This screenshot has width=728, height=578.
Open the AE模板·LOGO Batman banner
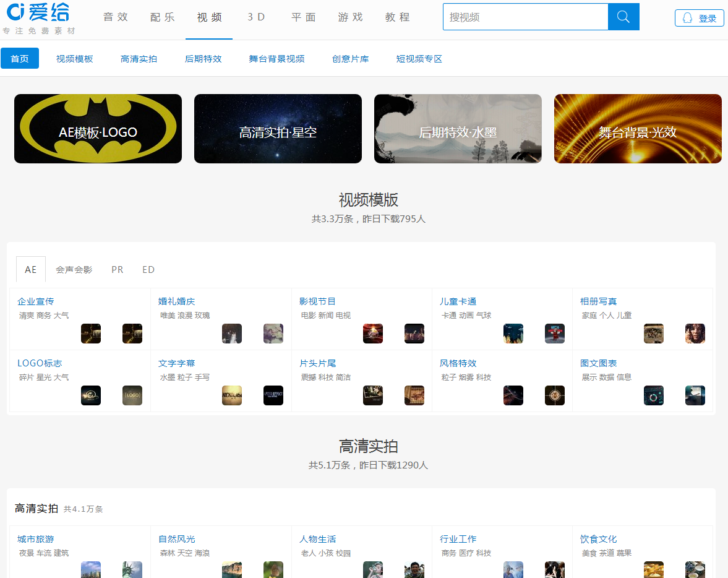click(x=98, y=129)
